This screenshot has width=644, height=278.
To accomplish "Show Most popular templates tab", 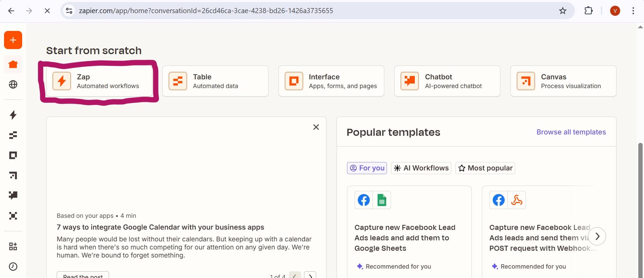I will (x=485, y=168).
